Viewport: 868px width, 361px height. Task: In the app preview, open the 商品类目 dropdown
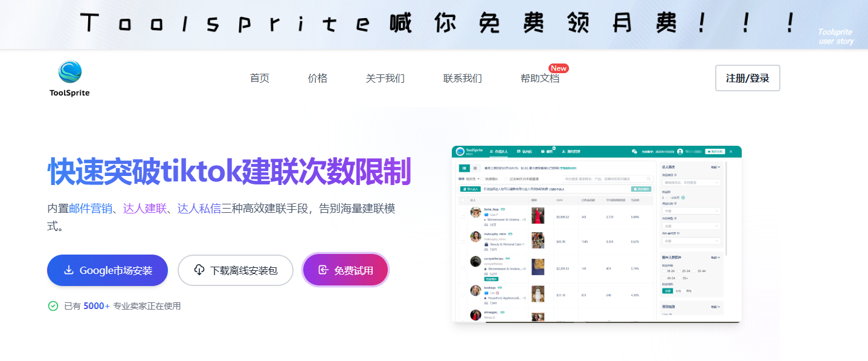691,183
